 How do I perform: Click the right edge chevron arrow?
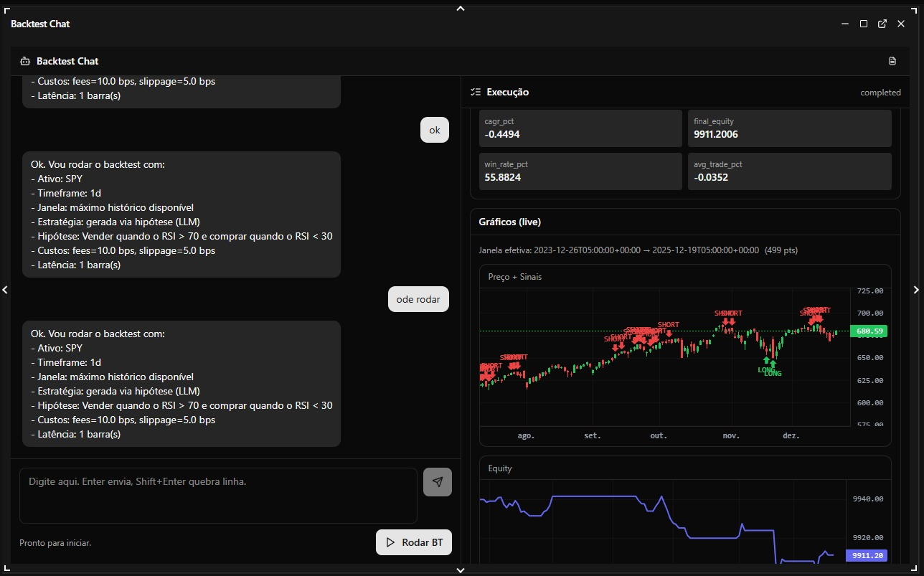pos(916,290)
